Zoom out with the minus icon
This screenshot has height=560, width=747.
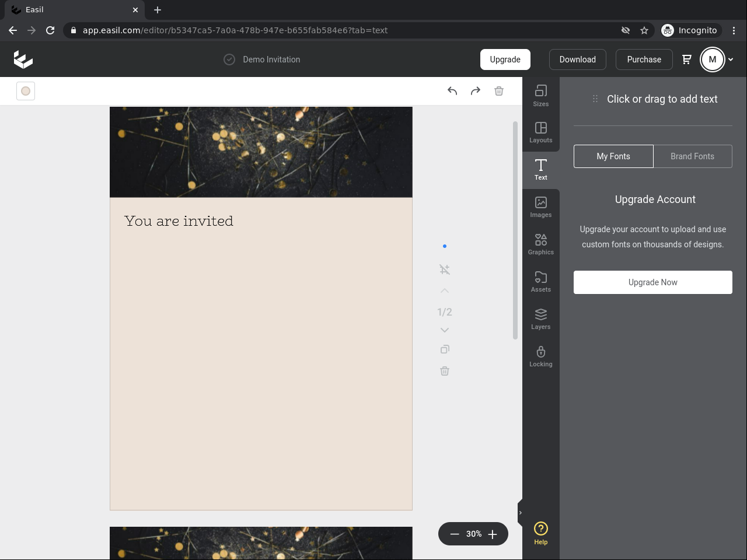(455, 534)
